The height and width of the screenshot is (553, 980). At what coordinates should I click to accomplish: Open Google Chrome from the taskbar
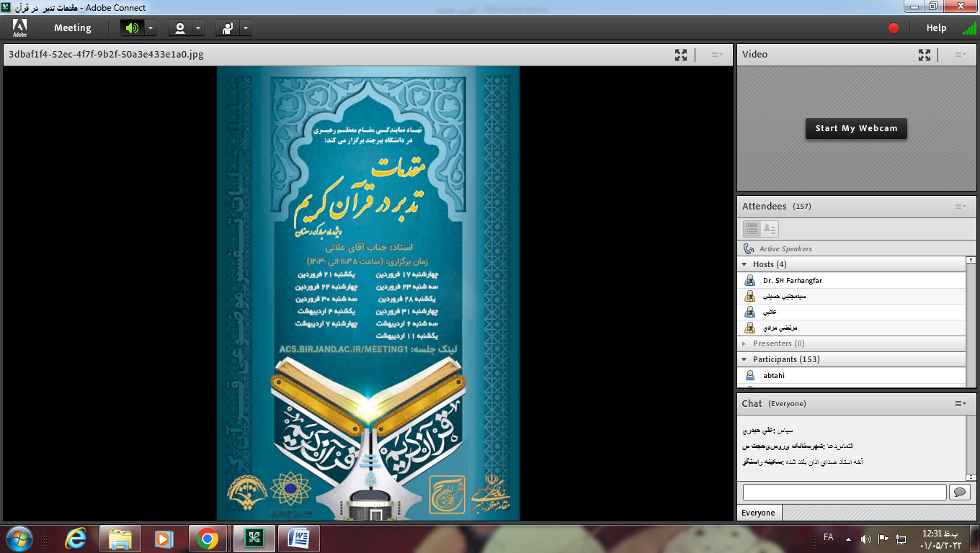click(208, 539)
